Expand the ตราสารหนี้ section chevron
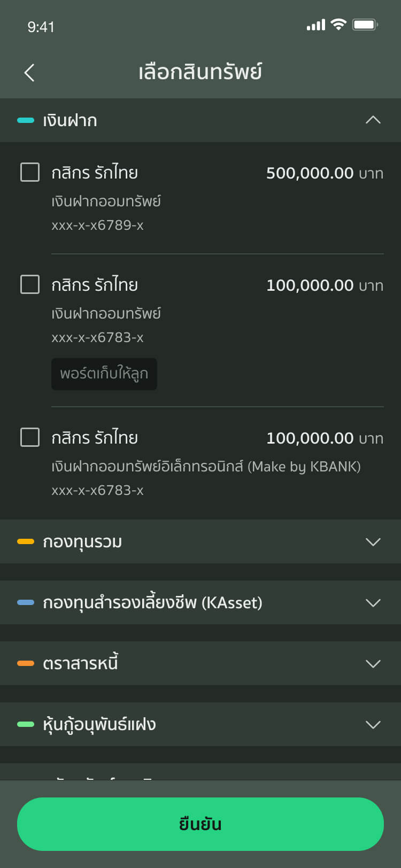 tap(373, 663)
